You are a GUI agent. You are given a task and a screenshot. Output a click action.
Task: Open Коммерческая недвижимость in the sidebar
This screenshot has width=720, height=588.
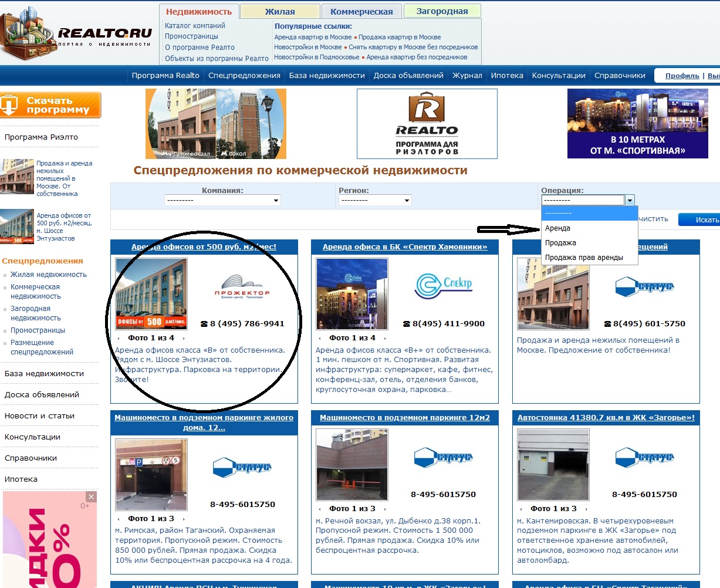click(x=35, y=292)
